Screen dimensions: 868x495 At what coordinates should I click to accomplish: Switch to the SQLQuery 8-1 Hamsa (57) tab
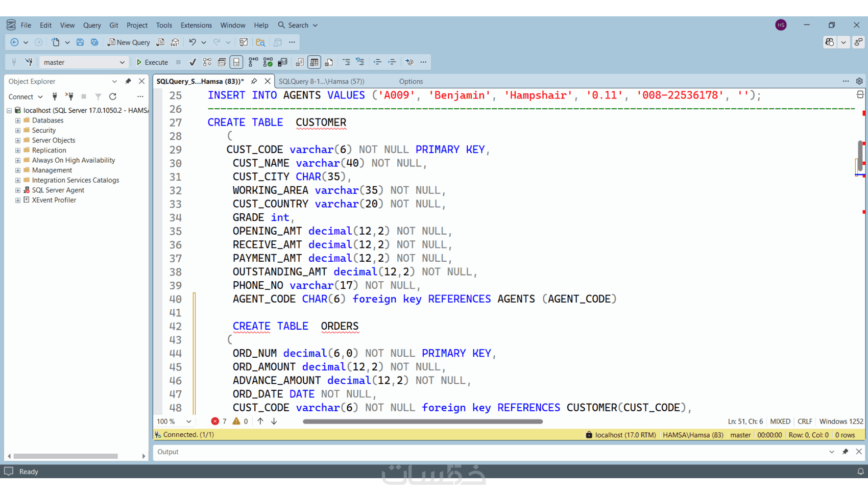322,81
